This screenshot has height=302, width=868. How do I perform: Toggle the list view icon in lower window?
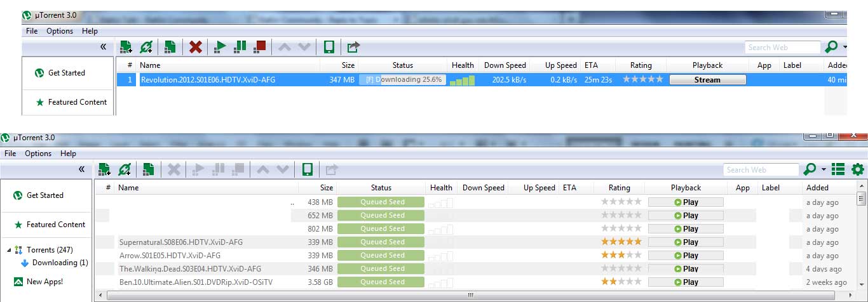pos(838,169)
